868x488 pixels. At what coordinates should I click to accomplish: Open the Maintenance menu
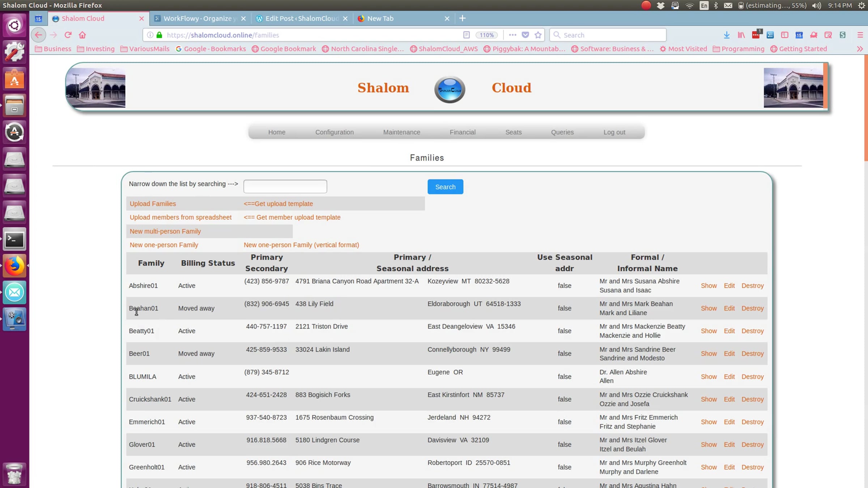pos(401,132)
